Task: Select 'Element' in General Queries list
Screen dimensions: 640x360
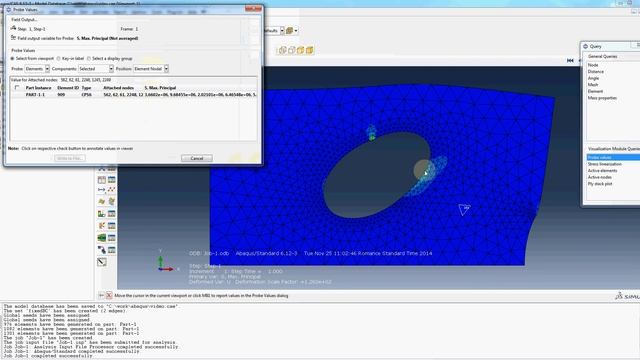Action: tap(595, 91)
